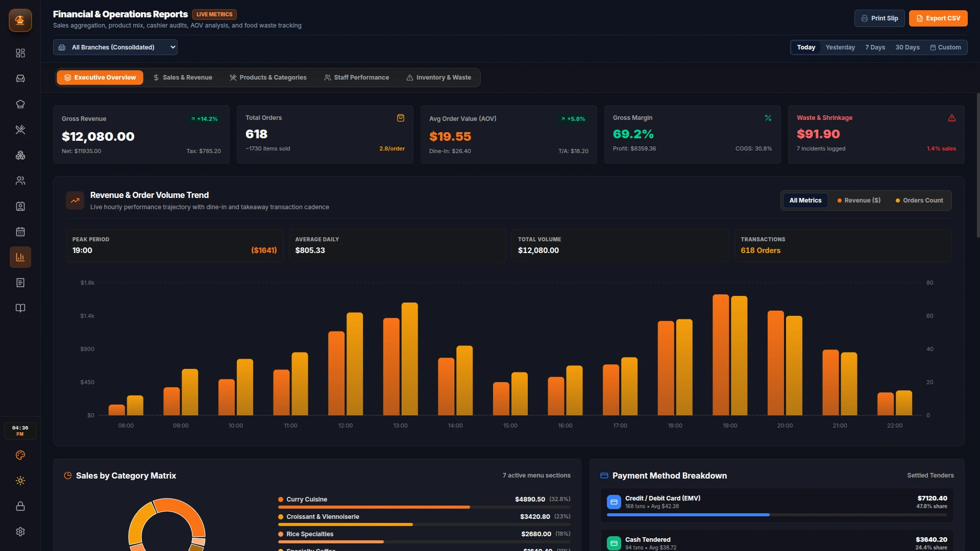Switch to the Staff Performance tab
Image resolution: width=980 pixels, height=551 pixels.
click(356, 78)
